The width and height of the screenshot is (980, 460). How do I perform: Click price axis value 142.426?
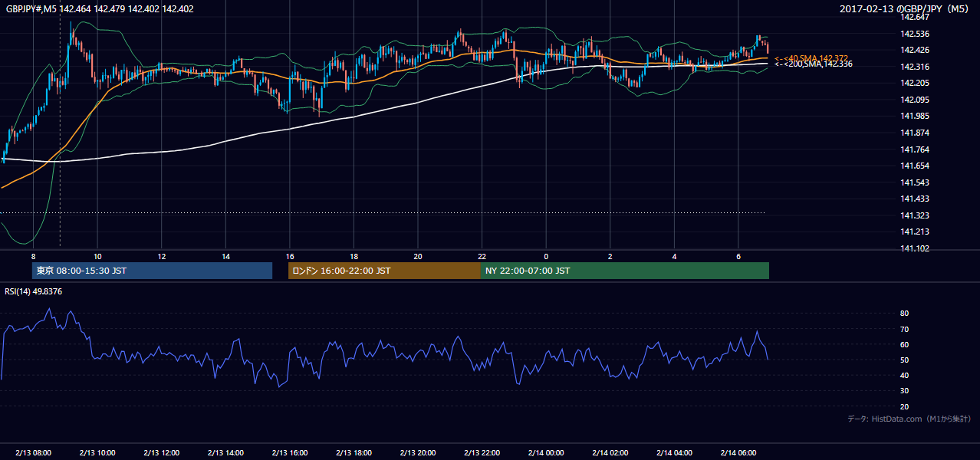tap(915, 50)
